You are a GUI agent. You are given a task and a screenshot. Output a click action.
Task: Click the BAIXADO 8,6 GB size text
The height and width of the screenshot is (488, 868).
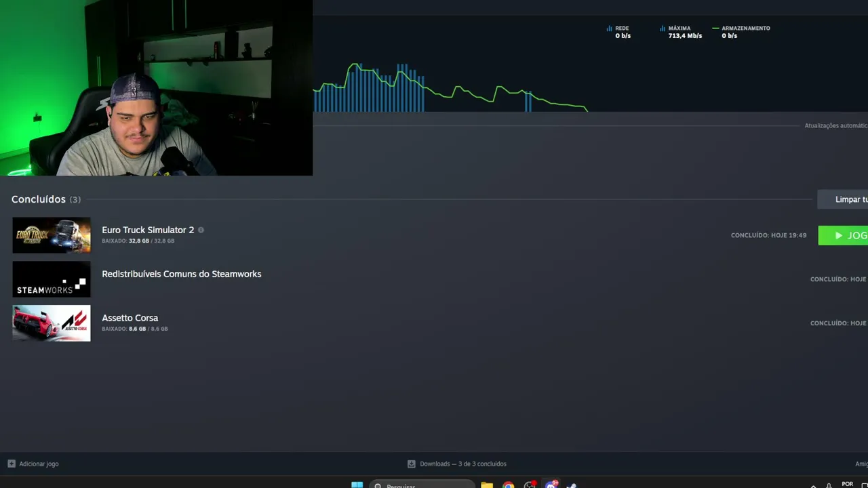pyautogui.click(x=134, y=329)
